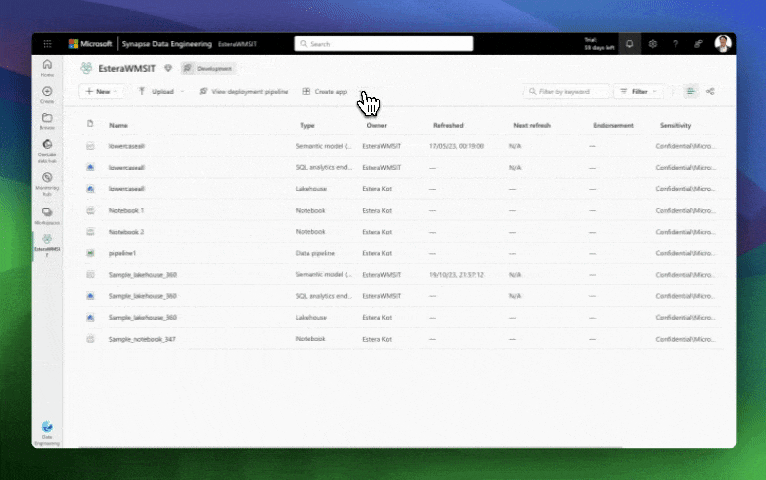Screen dimensions: 766x480
Task: Sort by Type column header
Action: tap(307, 125)
